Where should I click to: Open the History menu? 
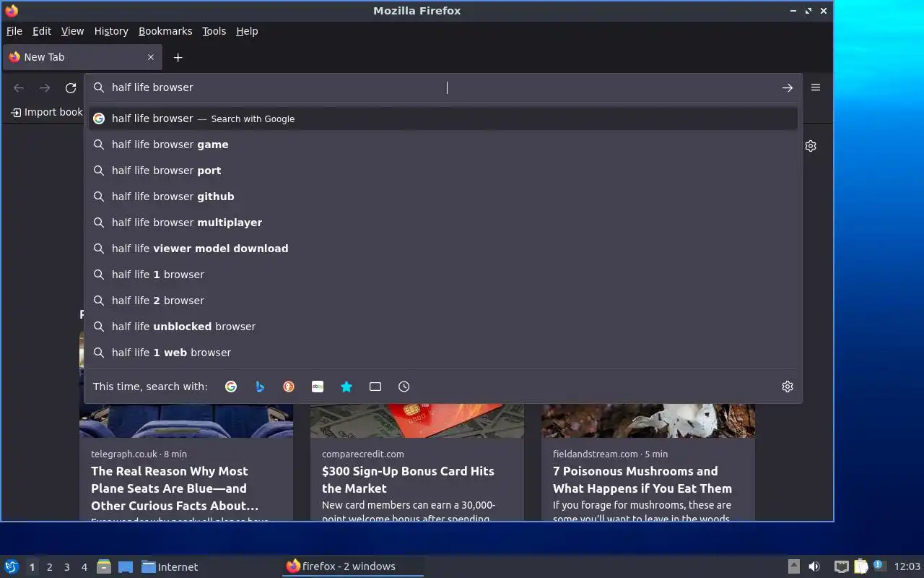pyautogui.click(x=111, y=31)
